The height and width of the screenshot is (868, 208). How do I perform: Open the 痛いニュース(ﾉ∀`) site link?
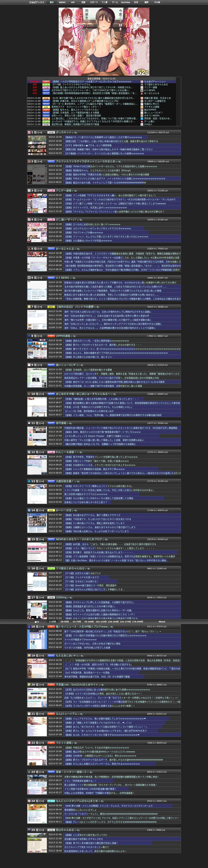(x=67, y=365)
